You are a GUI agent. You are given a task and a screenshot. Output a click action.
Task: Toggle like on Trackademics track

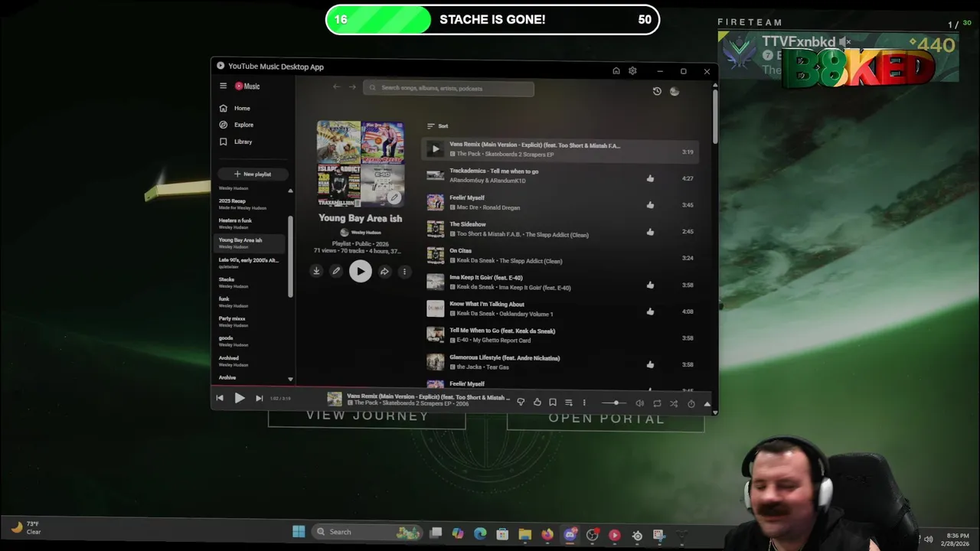(x=650, y=178)
